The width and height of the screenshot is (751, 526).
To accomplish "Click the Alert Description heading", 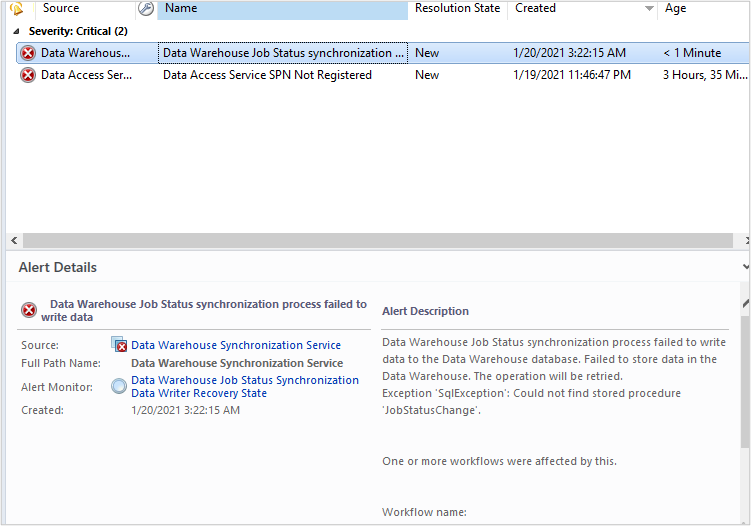I will [x=425, y=311].
